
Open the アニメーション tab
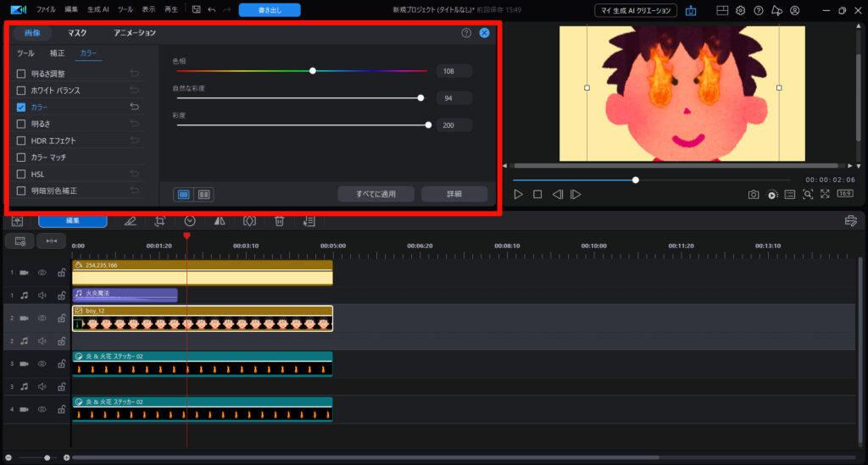click(135, 33)
